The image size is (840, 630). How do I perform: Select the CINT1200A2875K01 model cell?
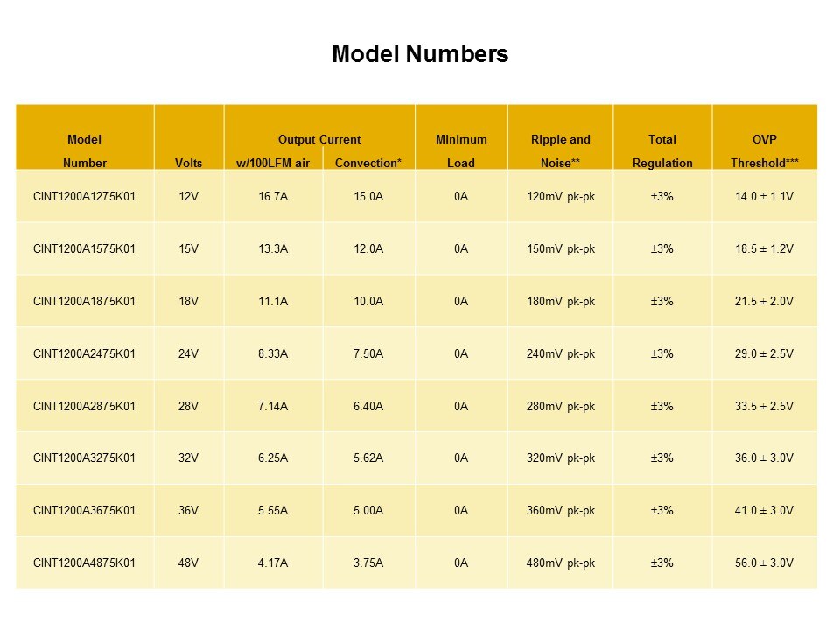pyautogui.click(x=84, y=406)
